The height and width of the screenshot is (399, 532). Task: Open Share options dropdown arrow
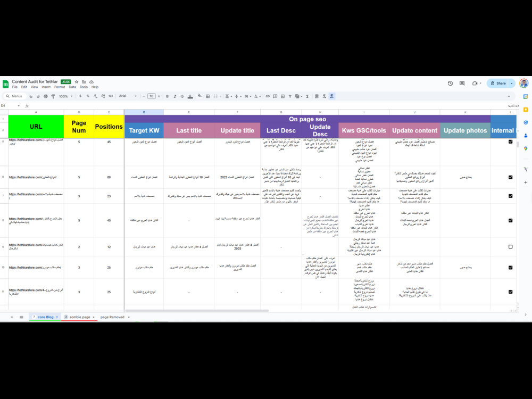tap(512, 83)
